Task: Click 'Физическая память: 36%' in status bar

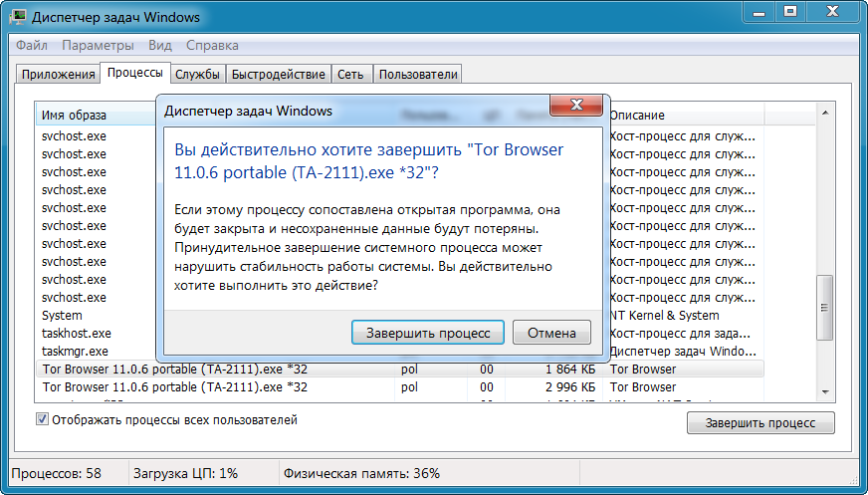Action: coord(361,473)
